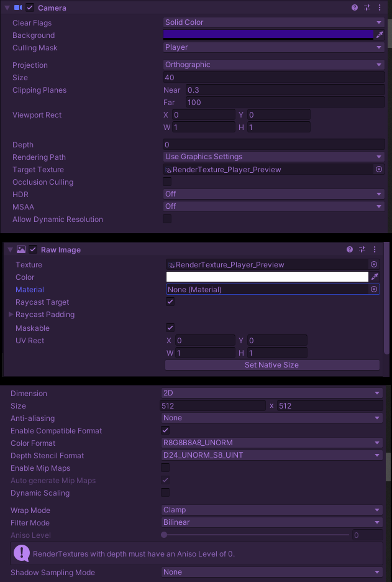Click the purple Background color swatch
The image size is (392, 582).
coord(268,35)
